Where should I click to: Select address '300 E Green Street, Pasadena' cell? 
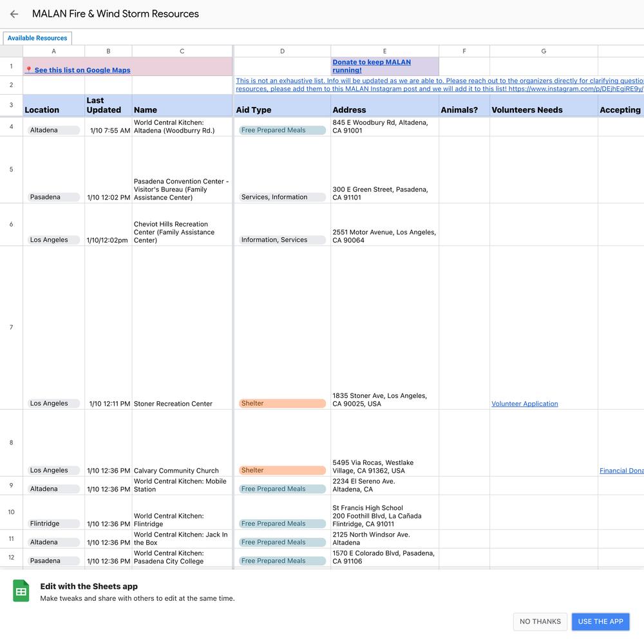[385, 169]
